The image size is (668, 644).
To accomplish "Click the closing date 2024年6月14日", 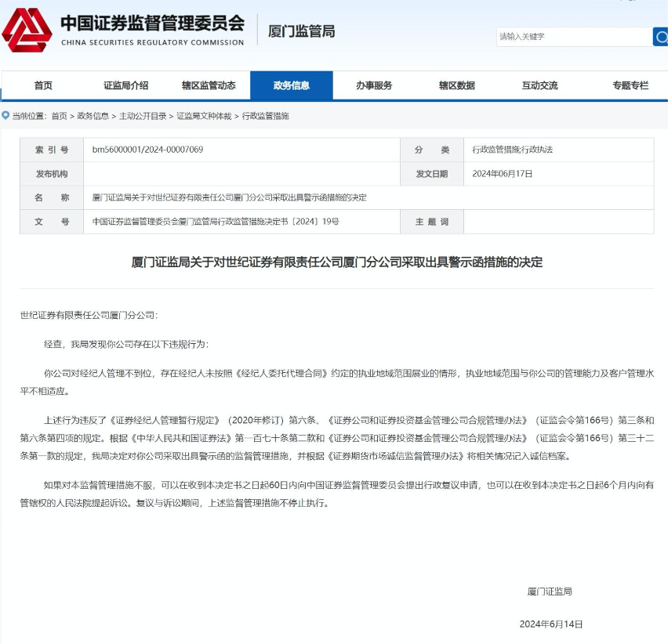I will 551,624.
